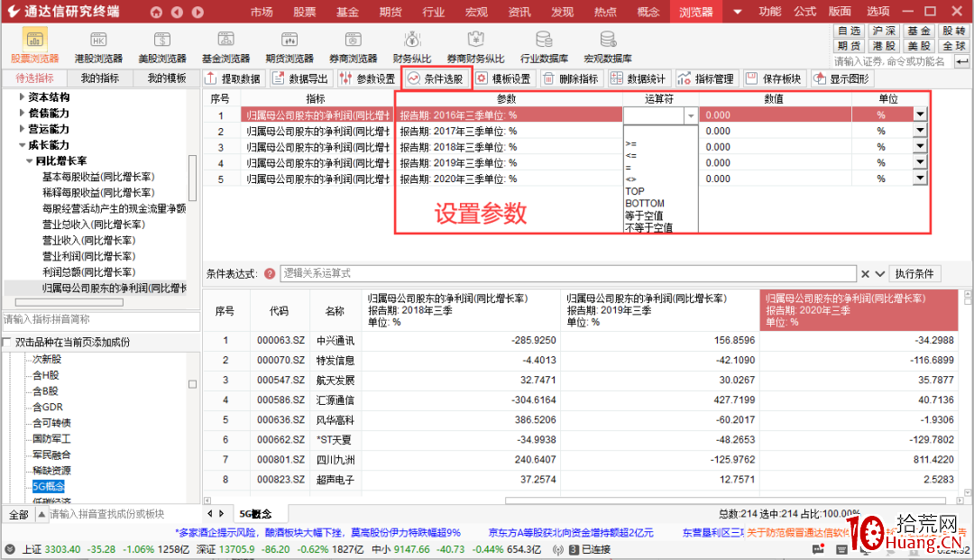Expand the 营运能力 tree node
The width and height of the screenshot is (974, 560).
(22, 129)
